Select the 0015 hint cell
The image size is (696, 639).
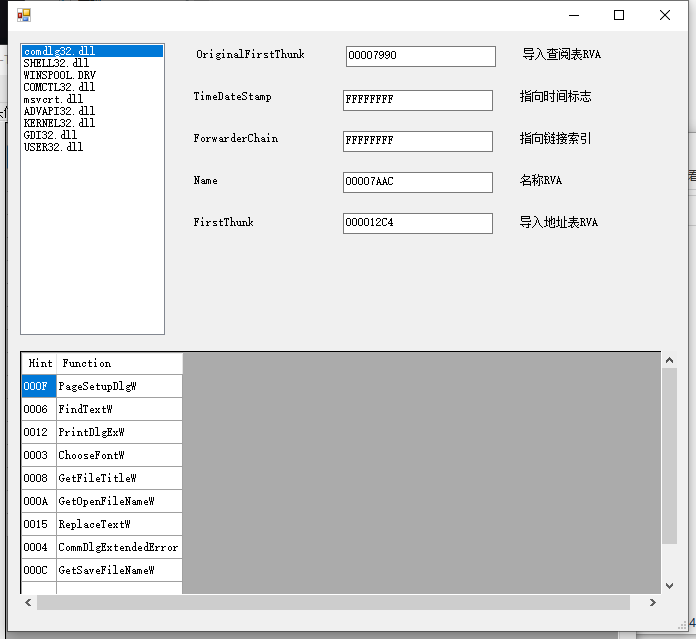click(39, 524)
